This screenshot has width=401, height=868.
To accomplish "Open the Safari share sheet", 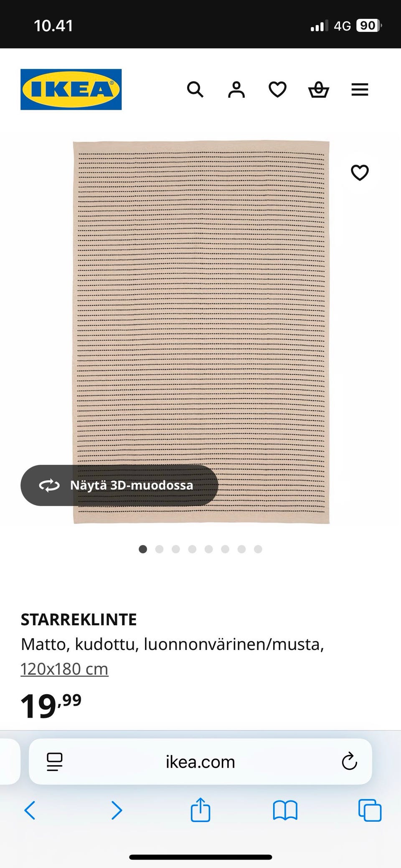I will pos(200,810).
